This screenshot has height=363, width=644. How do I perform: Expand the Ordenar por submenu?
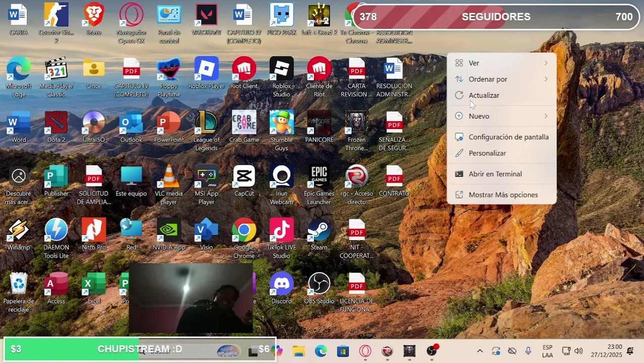[501, 79]
